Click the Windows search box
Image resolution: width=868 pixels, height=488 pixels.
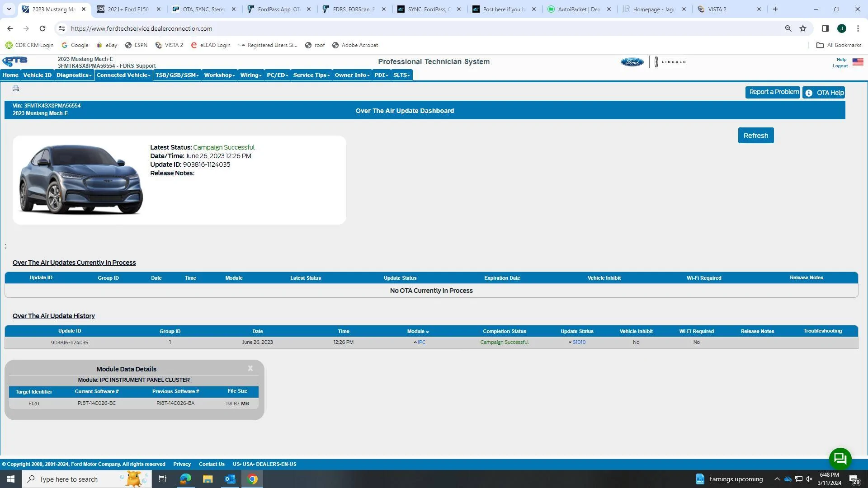coord(86,479)
